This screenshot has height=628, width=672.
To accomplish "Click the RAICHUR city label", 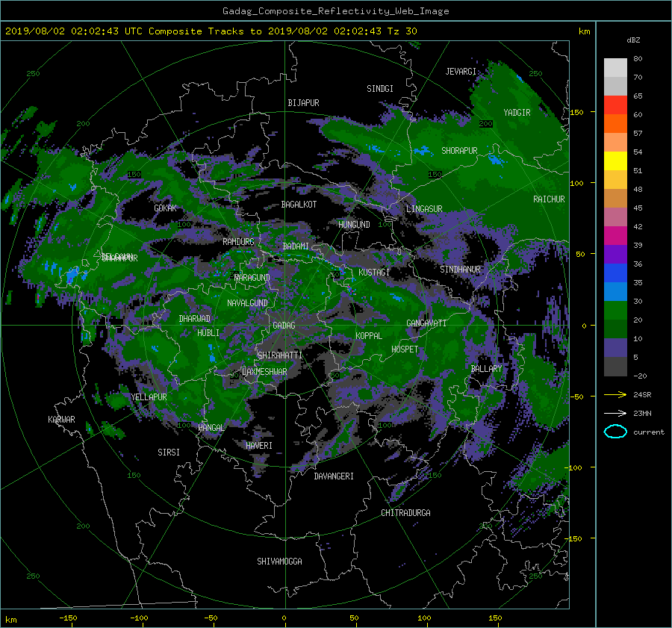I will coord(549,199).
